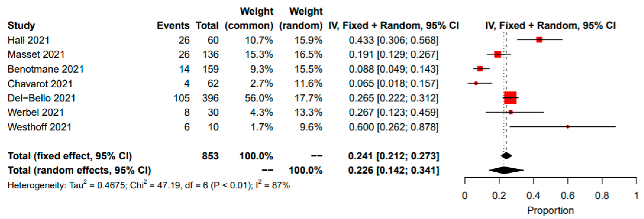644x219 pixels.
Task: Select the Events column header
Action: point(173,25)
